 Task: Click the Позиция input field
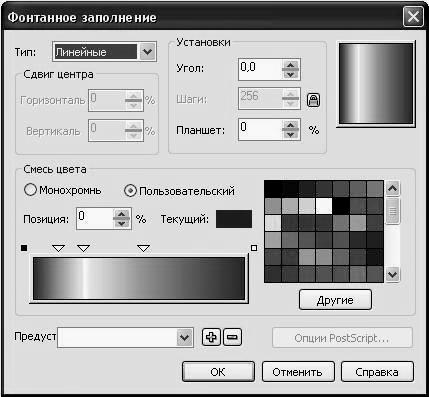[x=95, y=219]
